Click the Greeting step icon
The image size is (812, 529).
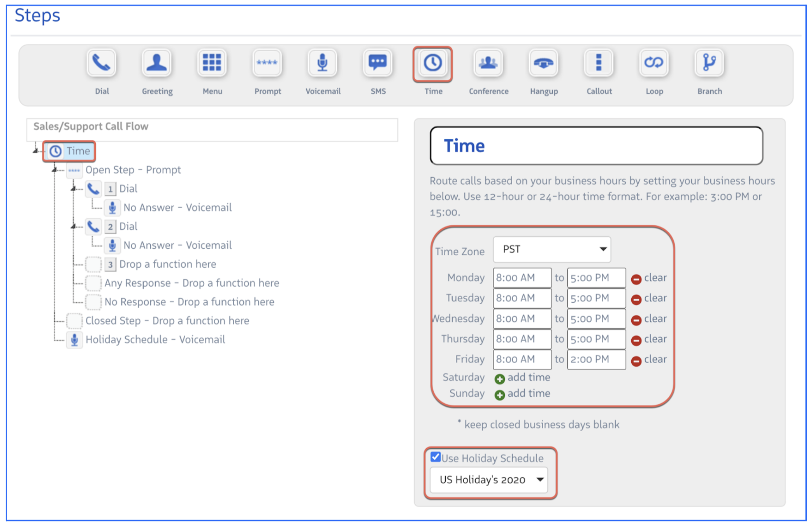pyautogui.click(x=156, y=63)
